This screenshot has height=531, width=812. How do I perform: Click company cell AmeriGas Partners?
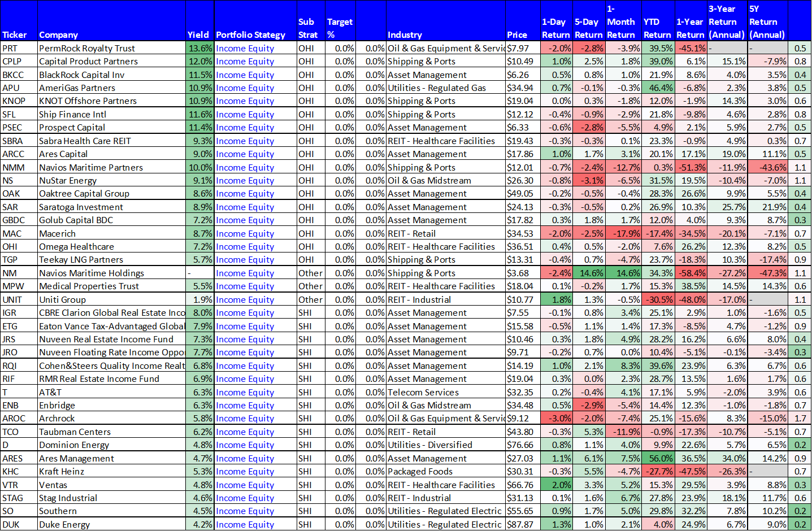111,88
